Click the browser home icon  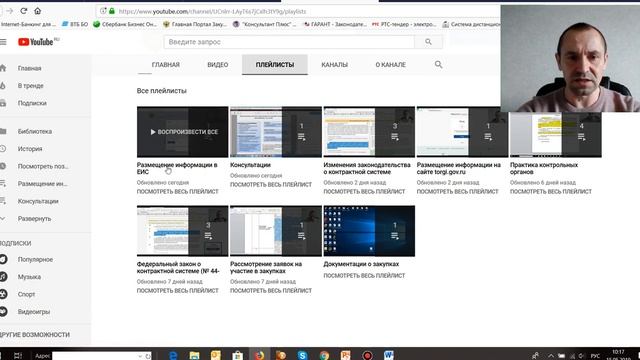38,11
